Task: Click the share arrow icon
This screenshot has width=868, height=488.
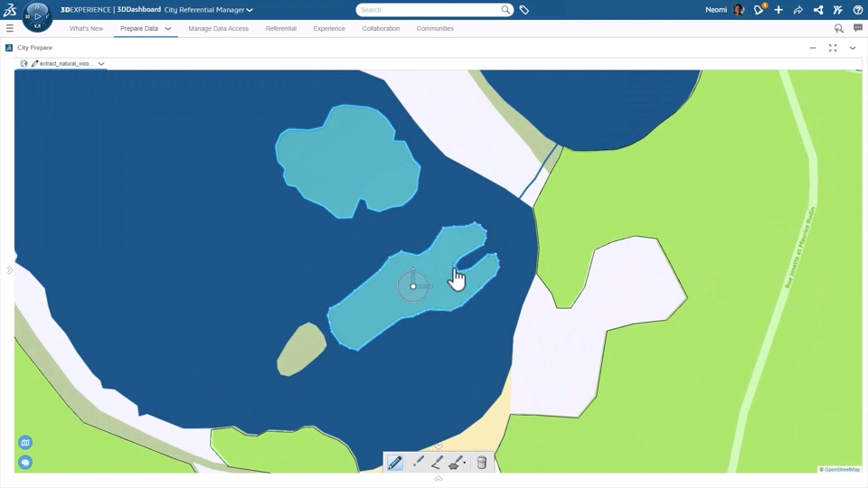Action: click(x=798, y=10)
